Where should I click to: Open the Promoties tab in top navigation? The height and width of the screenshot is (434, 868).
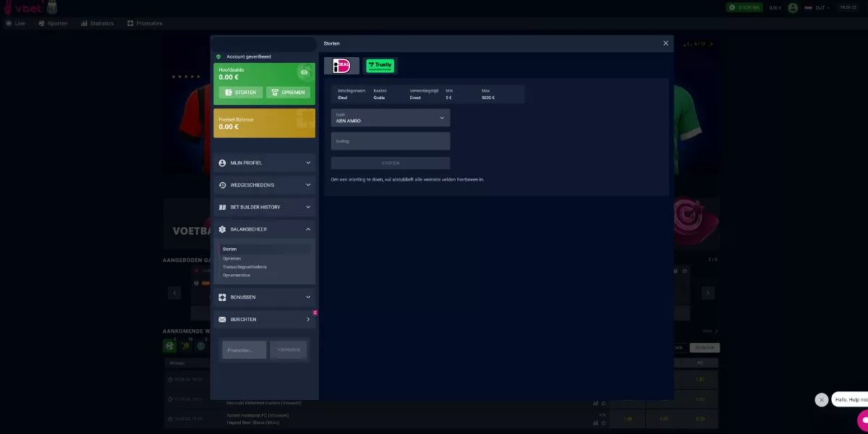145,23
